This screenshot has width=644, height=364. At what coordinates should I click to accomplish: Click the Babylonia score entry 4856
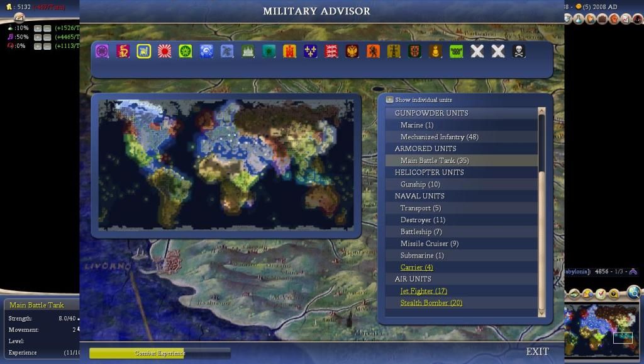601,271
